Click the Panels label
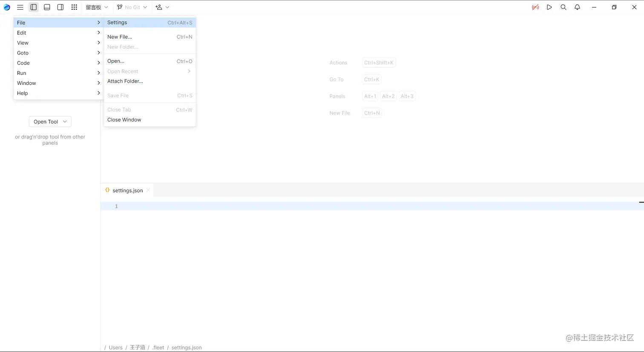The width and height of the screenshot is (644, 352). coord(337,96)
